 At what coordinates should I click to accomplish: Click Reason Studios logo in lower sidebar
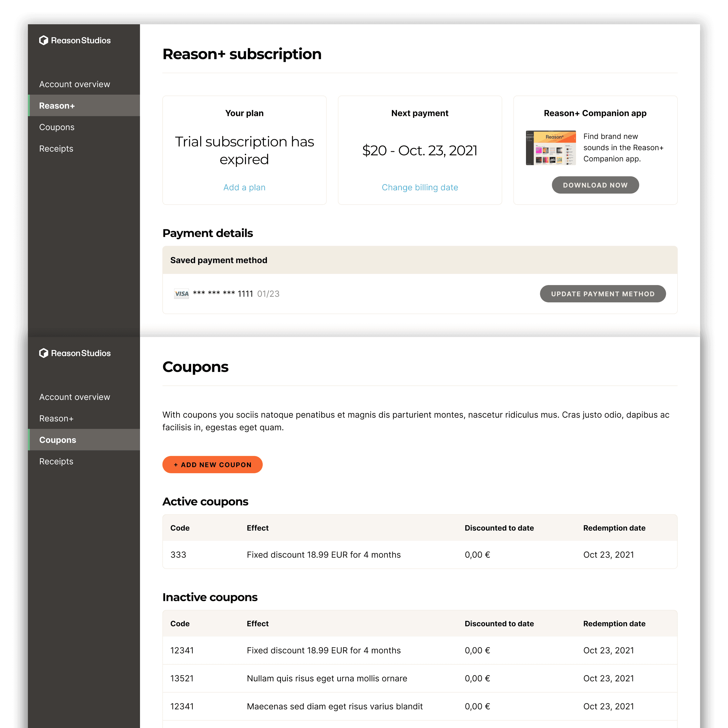click(75, 353)
